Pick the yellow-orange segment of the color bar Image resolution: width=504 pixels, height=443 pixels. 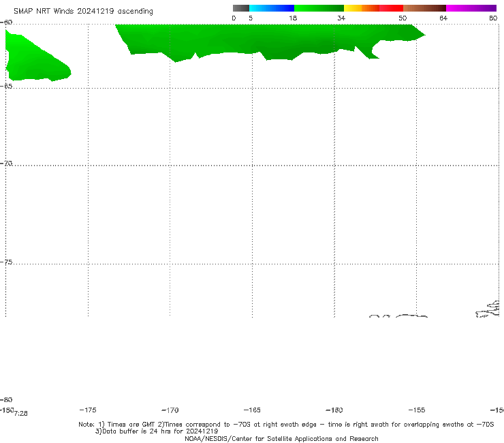click(362, 8)
